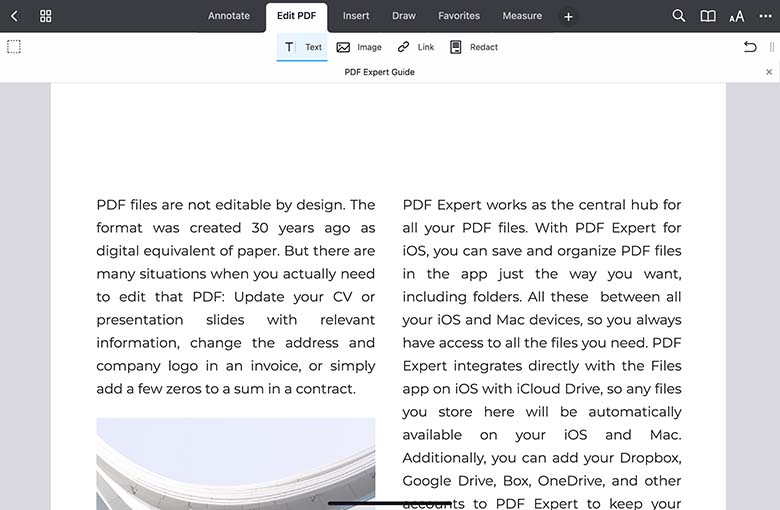Select the Link tool

[416, 47]
